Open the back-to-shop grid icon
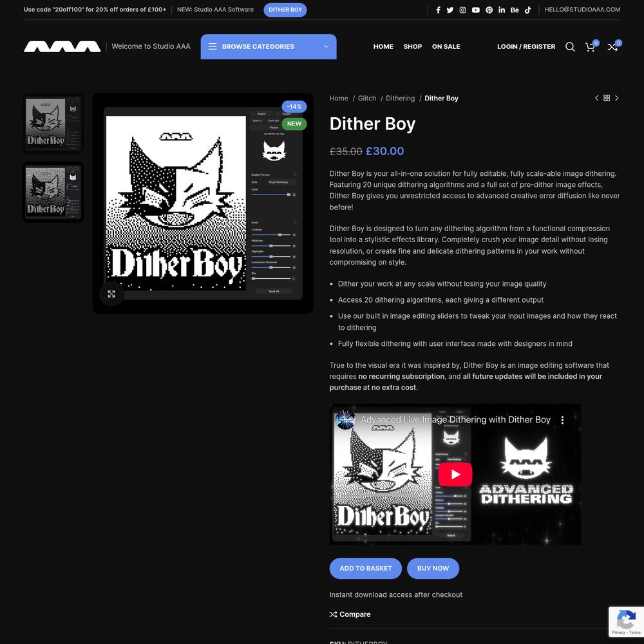The height and width of the screenshot is (644, 644). (607, 98)
